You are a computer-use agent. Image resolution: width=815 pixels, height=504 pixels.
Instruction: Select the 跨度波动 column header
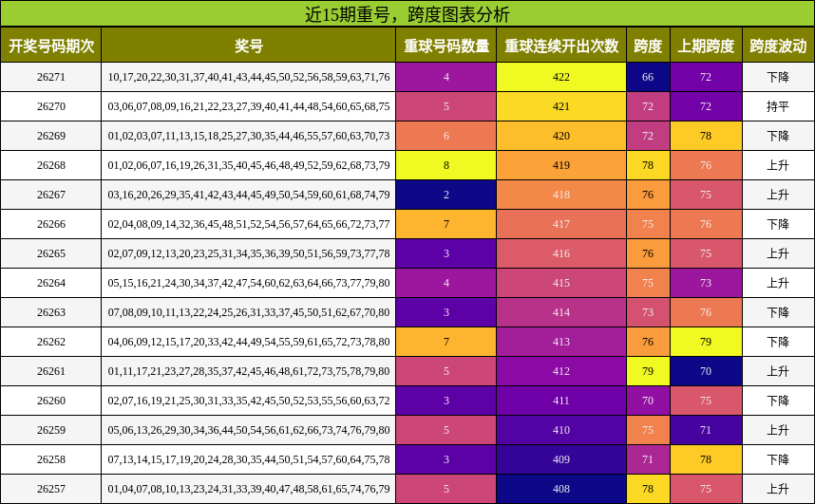pyautogui.click(x=778, y=46)
